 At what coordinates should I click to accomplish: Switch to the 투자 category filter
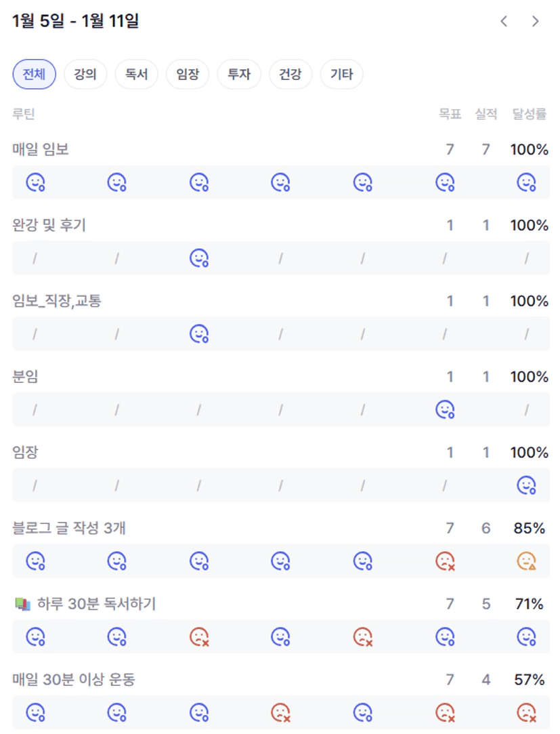[239, 75]
